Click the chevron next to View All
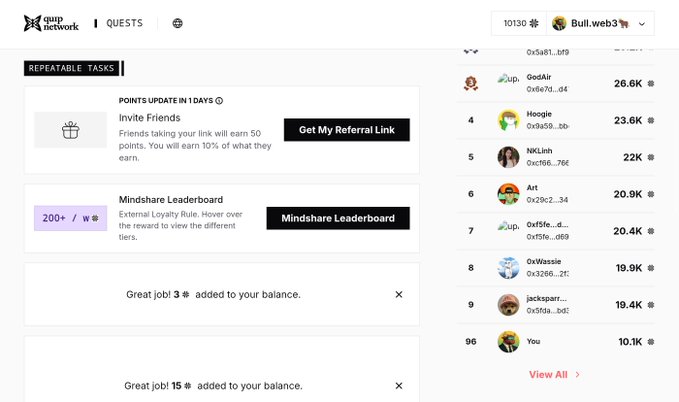 tap(577, 375)
